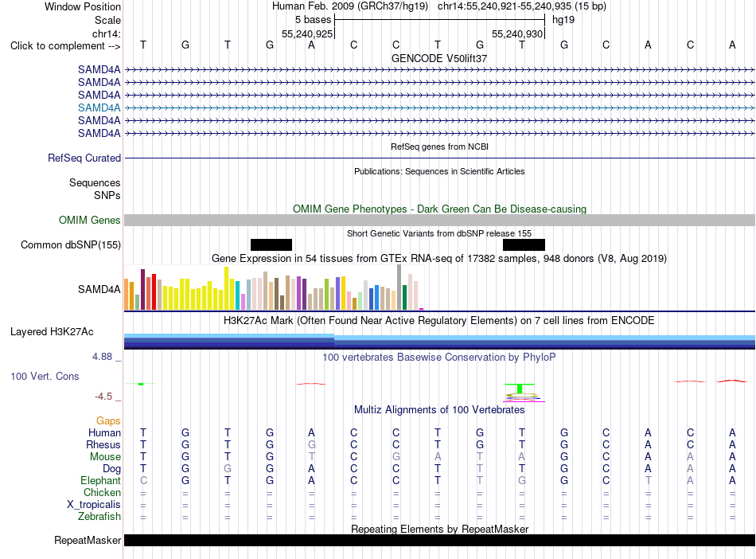Click the 'Sequences' publications label
Screen dimensions: 756x559
click(95, 183)
